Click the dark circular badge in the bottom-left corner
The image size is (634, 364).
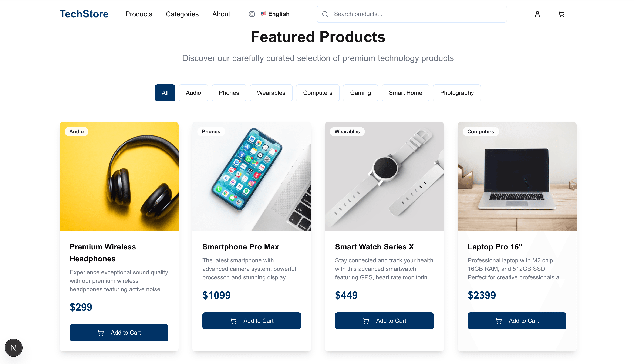tap(13, 347)
